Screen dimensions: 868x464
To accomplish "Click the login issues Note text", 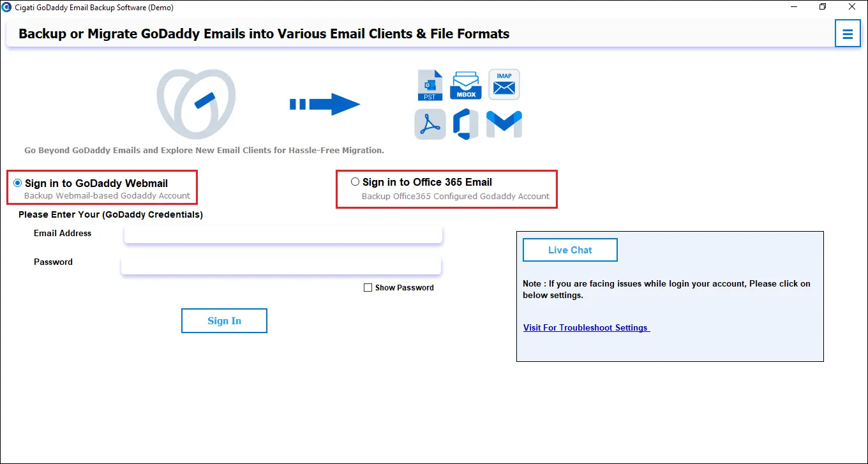I will 667,289.
